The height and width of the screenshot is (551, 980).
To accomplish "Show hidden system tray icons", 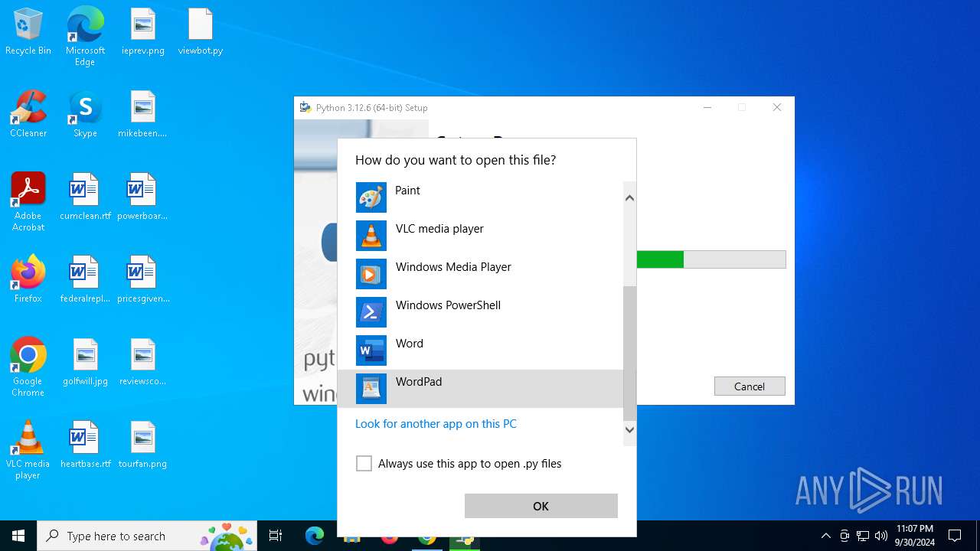I will (825, 536).
